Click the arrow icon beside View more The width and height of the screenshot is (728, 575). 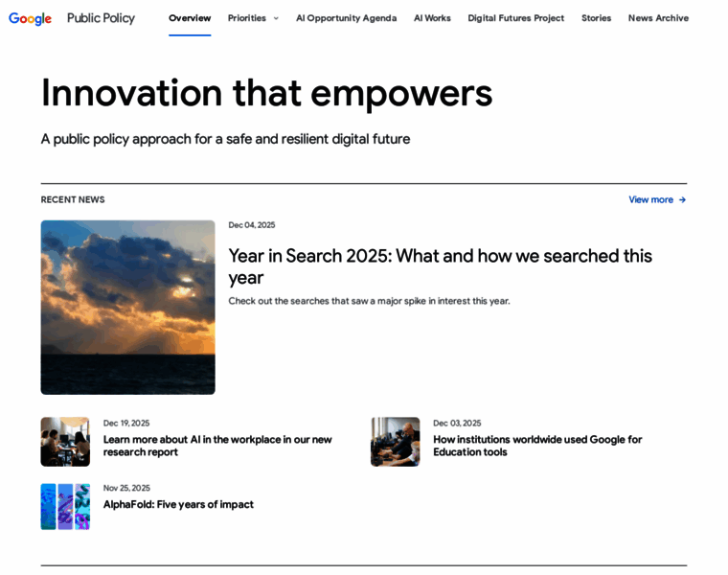pyautogui.click(x=682, y=199)
